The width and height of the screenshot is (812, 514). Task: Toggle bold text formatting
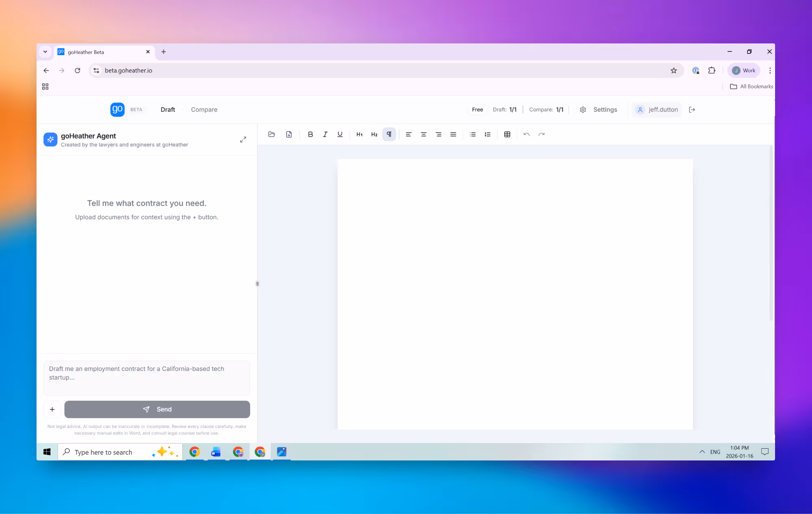tap(310, 134)
